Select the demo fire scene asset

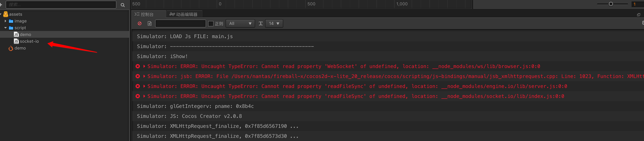point(20,48)
